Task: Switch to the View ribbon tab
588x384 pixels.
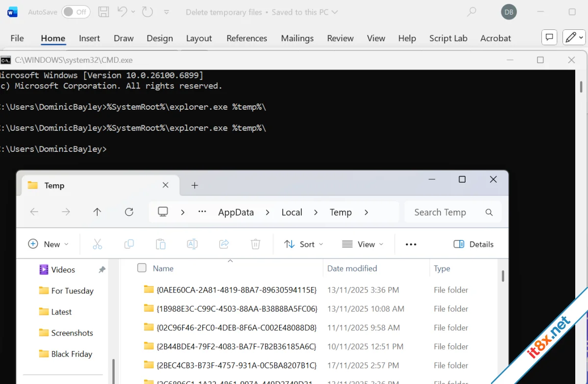Action: (376, 38)
